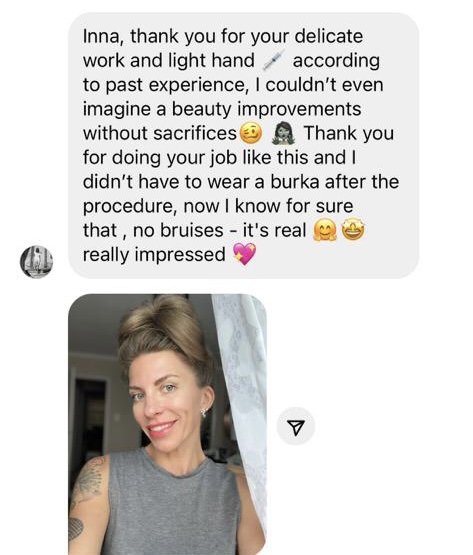Open the sender's round profile avatar
473x555 pixels.
tap(36, 262)
